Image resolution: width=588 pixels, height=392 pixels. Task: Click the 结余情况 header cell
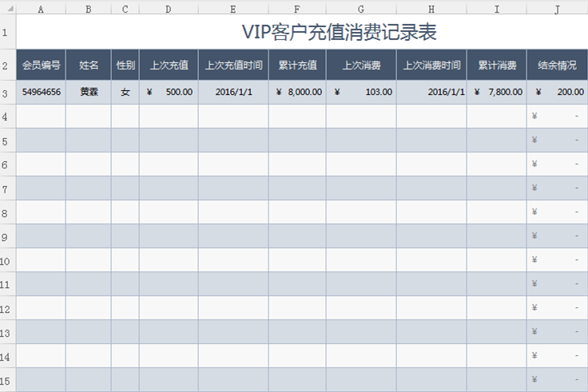pyautogui.click(x=557, y=65)
